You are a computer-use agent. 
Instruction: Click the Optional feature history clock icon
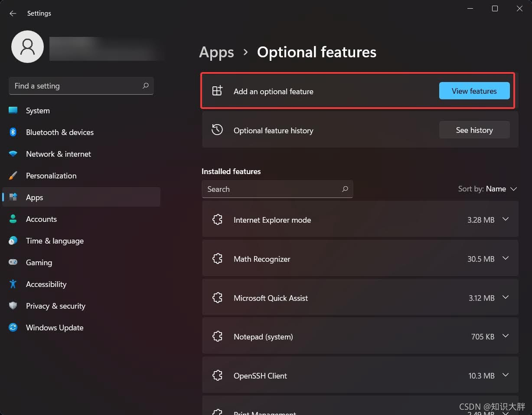click(x=217, y=130)
